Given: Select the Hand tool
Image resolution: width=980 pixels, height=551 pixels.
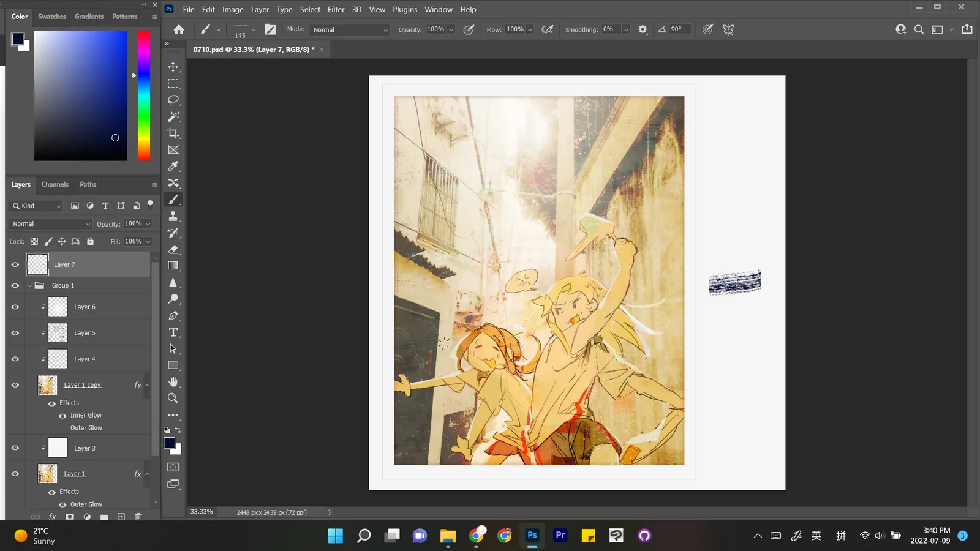Looking at the screenshot, I should click(x=173, y=382).
